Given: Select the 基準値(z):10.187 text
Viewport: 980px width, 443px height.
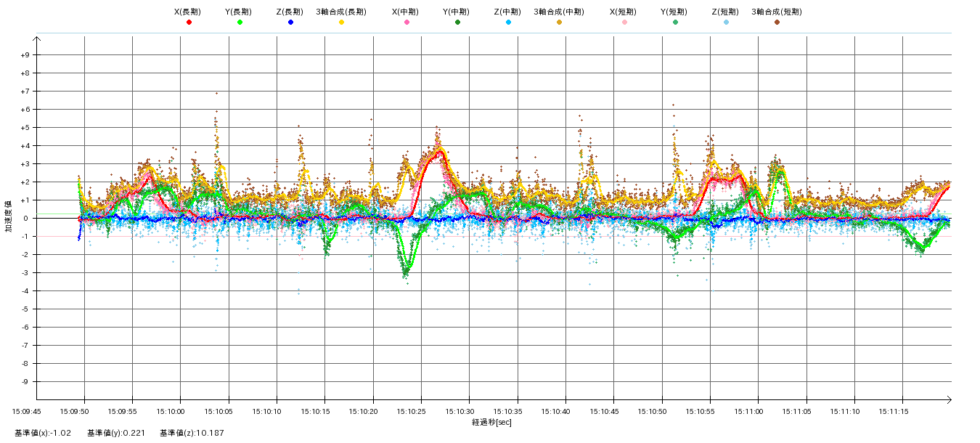Looking at the screenshot, I should 192,434.
